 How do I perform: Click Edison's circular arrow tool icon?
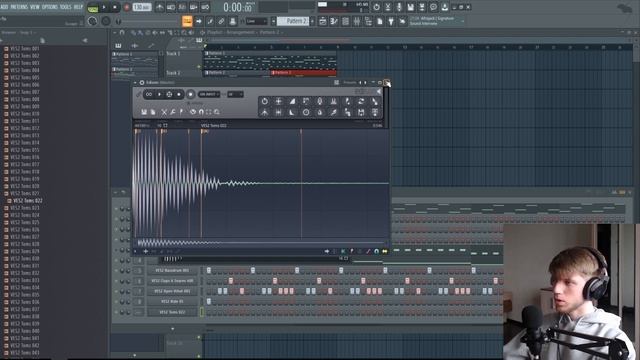pyautogui.click(x=265, y=101)
